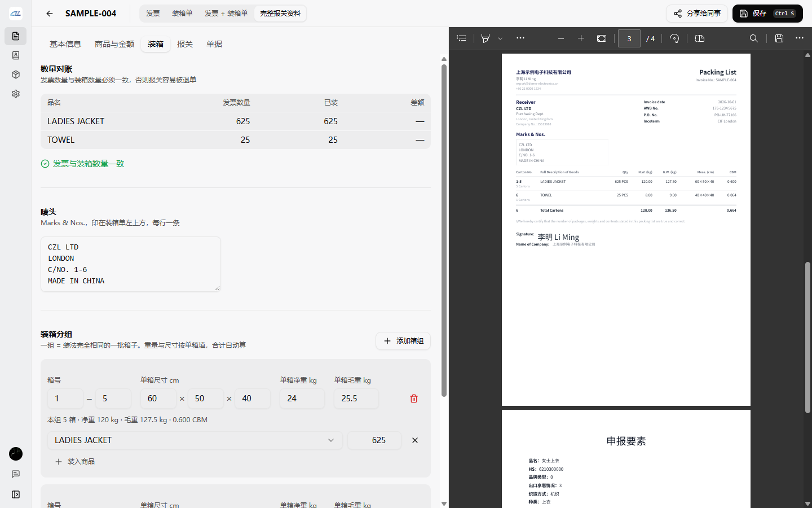Viewport: 812px width, 508px height.
Task: Select the 发票 + 装箱单 view tab
Action: click(x=226, y=14)
